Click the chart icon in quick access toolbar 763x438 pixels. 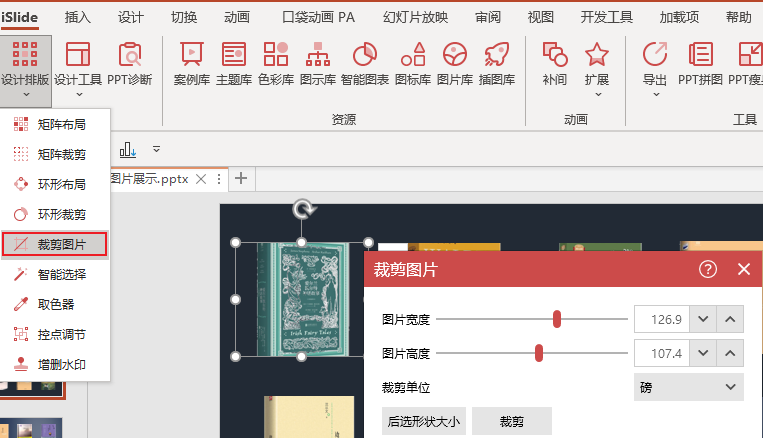[x=127, y=149]
